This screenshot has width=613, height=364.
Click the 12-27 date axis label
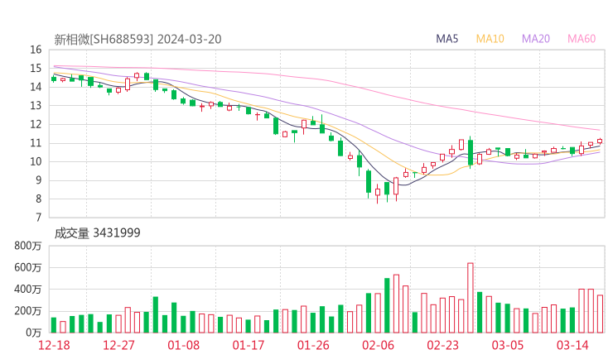click(118, 345)
